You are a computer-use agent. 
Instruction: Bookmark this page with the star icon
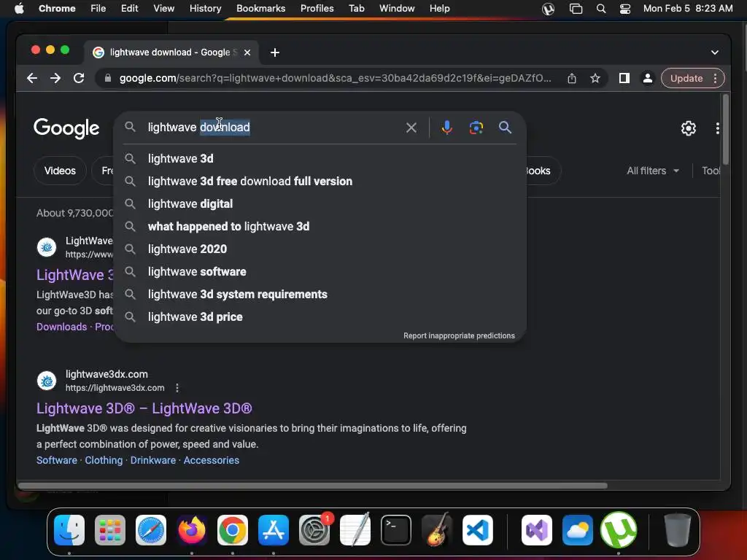pyautogui.click(x=595, y=78)
